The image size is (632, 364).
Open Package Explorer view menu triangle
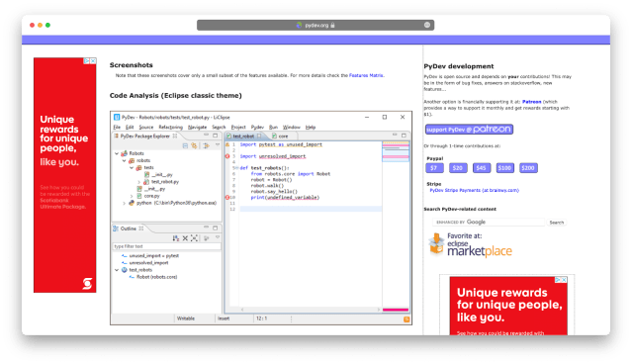coord(218,145)
